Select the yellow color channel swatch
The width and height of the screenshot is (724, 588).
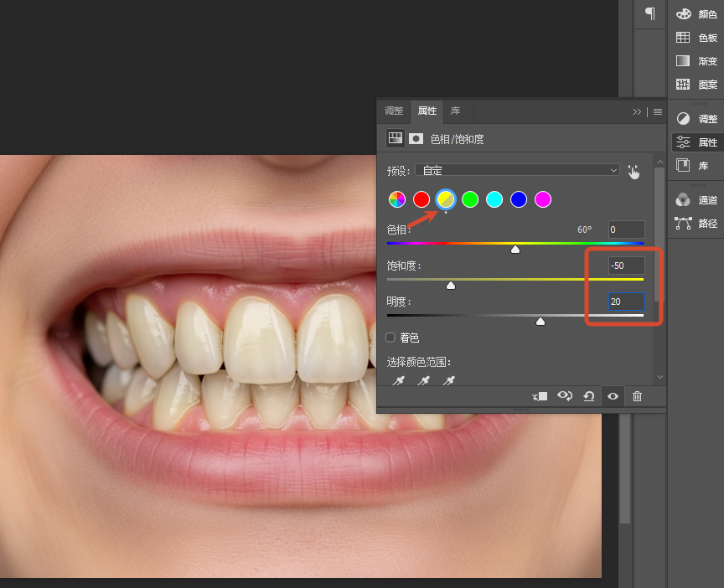[x=446, y=199]
